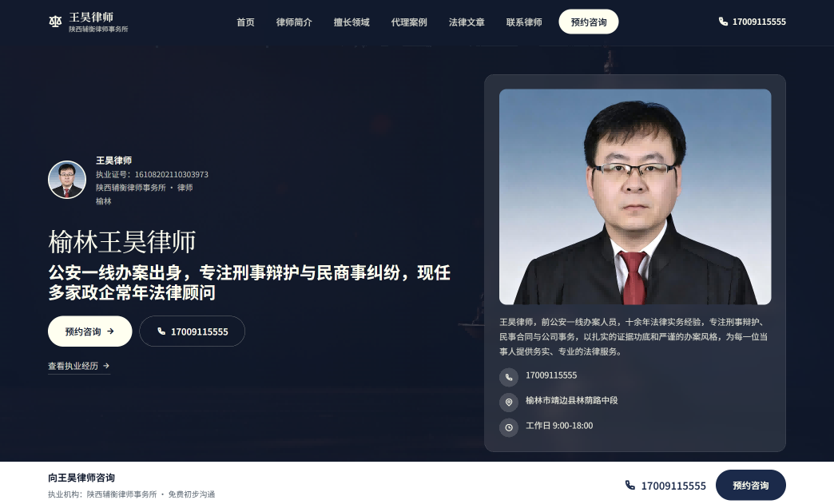Open 法律文章 in navigation
Screen dimensions: 834x504
467,22
